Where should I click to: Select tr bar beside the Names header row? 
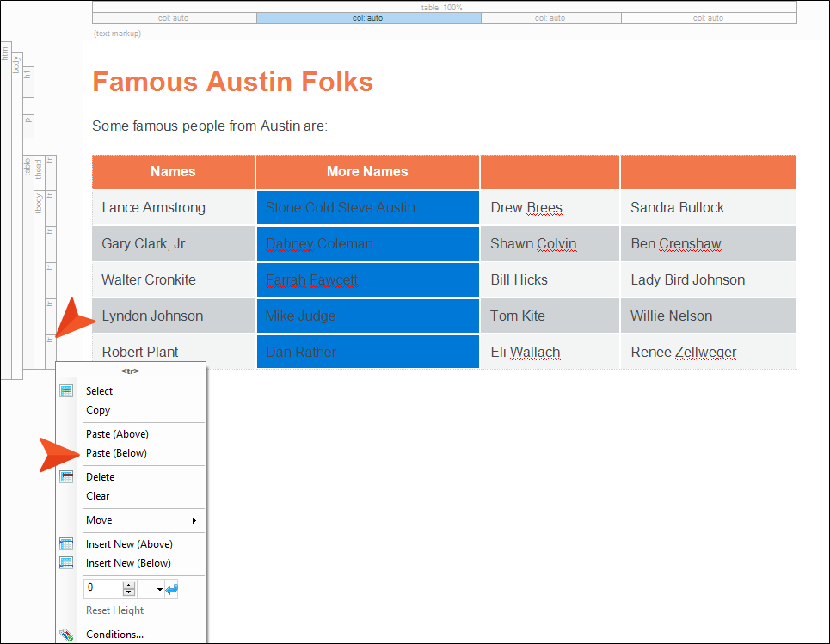(51, 173)
